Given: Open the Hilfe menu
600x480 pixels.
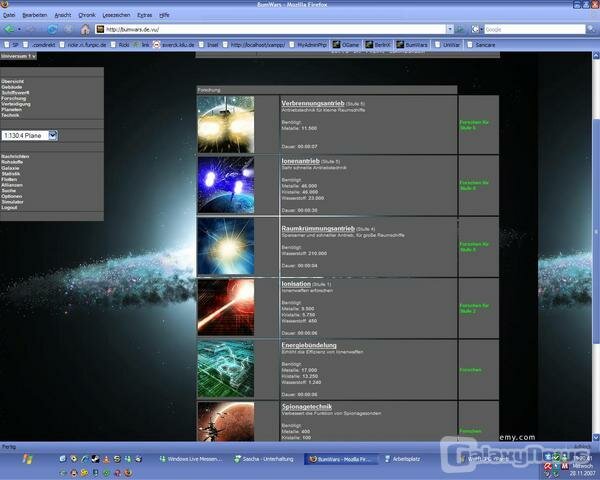Looking at the screenshot, I should pyautogui.click(x=164, y=15).
